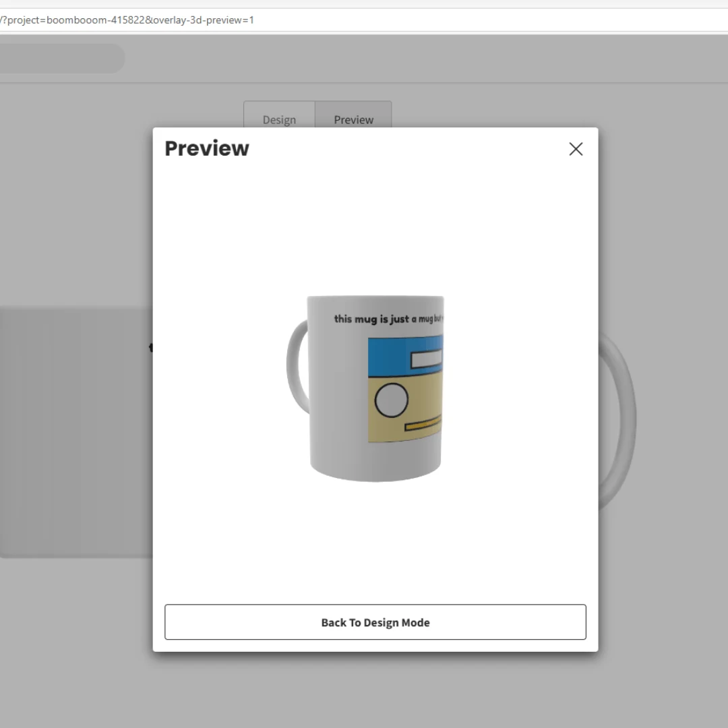Select the yellow bar on the mug artwork
This screenshot has width=728, height=728.
(x=423, y=426)
